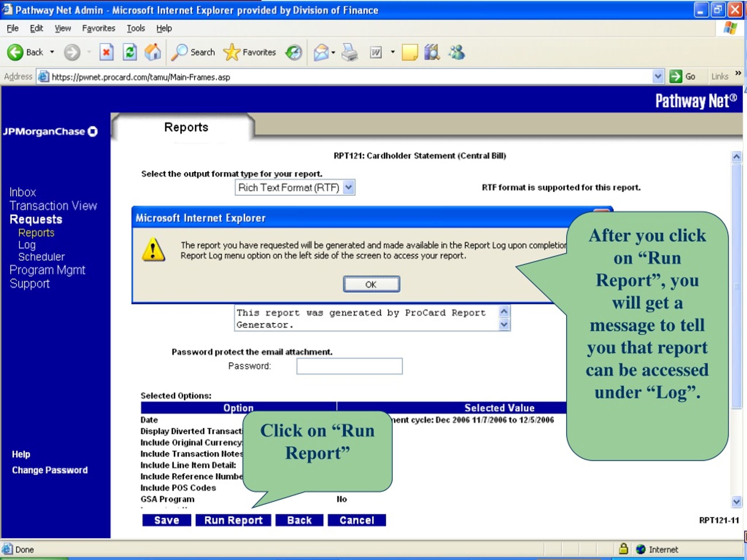Click the yellow note Discuss icon
747x560 pixels.
point(410,52)
